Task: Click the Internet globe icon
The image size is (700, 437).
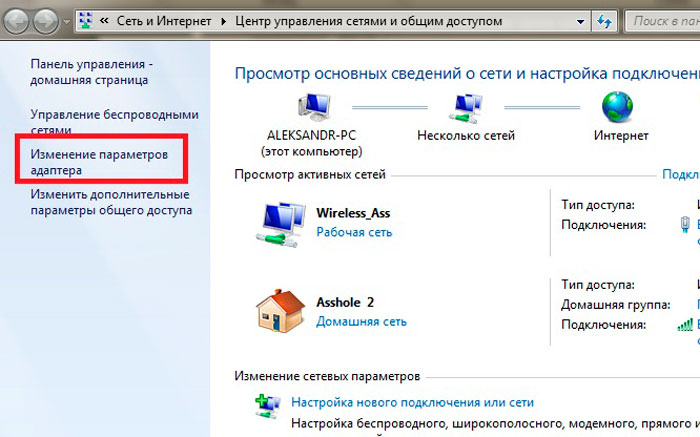Action: pyautogui.click(x=617, y=107)
